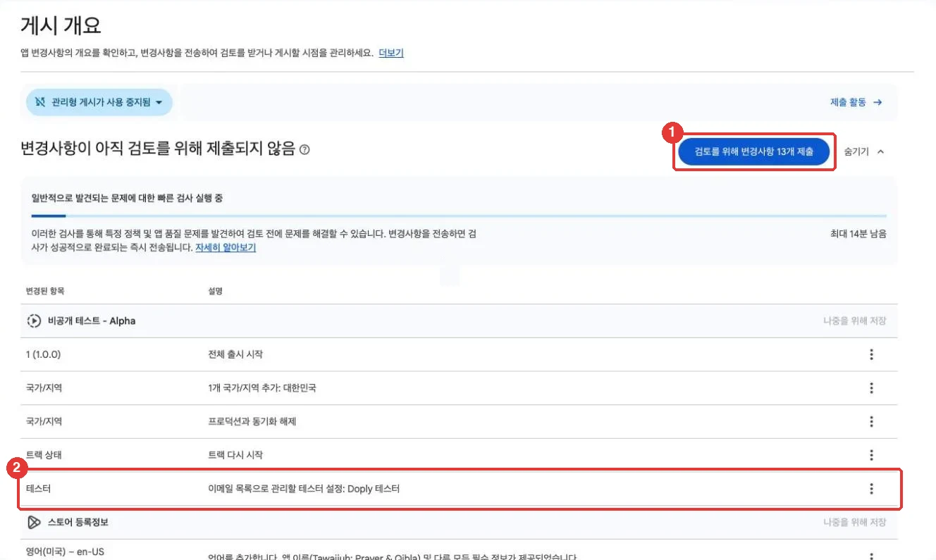Open options menu for the 1 (1.0.0) row

[872, 354]
